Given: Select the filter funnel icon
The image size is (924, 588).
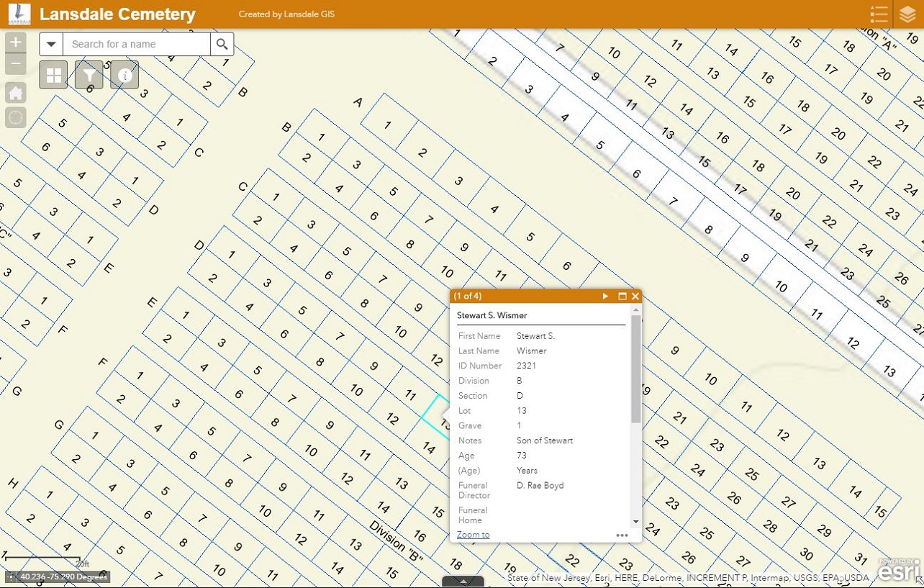Looking at the screenshot, I should [x=89, y=74].
